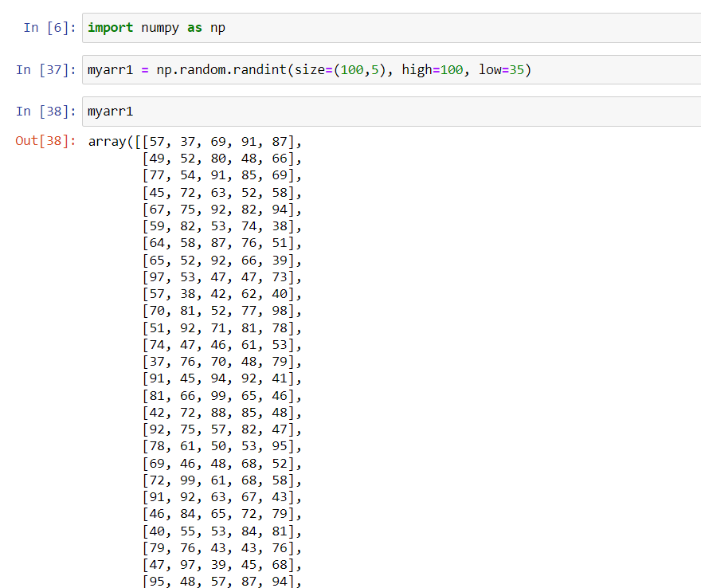701x588 pixels.
Task: Click the high=100 argument in the code
Action: point(433,70)
